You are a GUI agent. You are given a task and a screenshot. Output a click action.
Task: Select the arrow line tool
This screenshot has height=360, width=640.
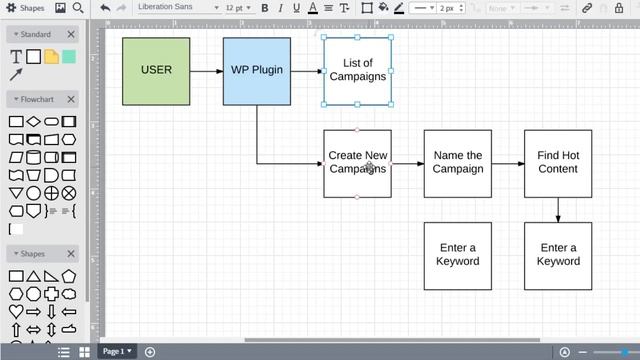pos(16,75)
